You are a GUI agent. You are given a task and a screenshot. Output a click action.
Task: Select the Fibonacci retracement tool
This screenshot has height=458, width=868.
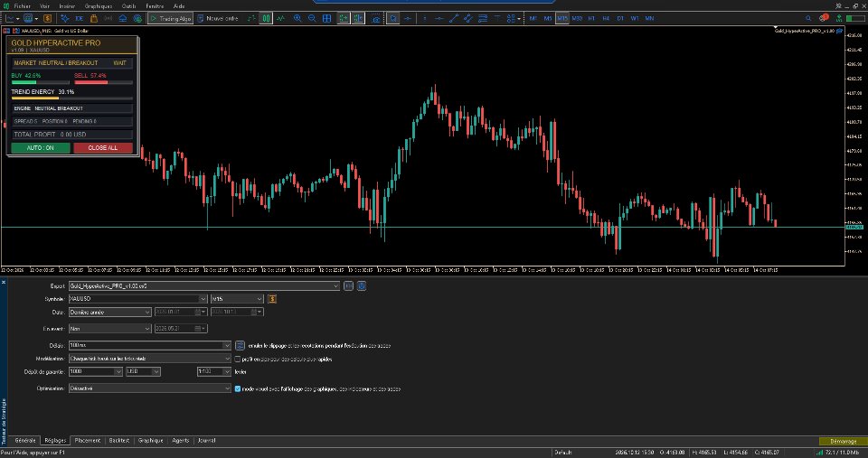tap(483, 18)
